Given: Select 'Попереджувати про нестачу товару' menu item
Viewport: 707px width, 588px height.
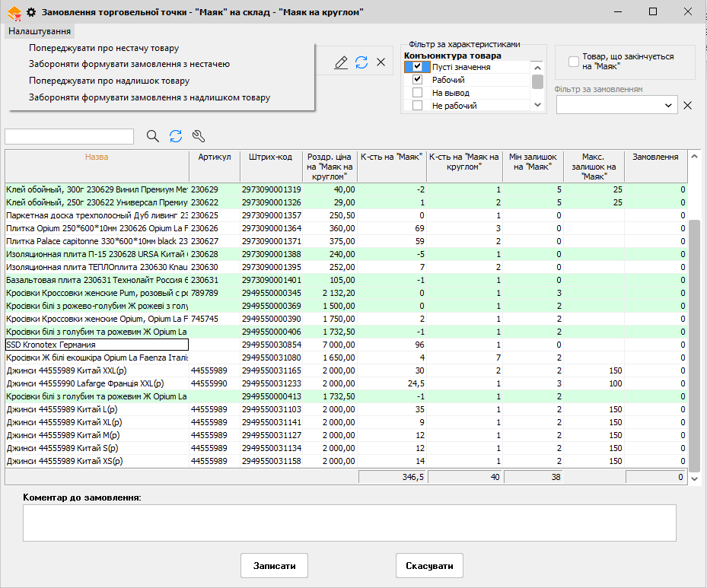Looking at the screenshot, I should coord(104,48).
